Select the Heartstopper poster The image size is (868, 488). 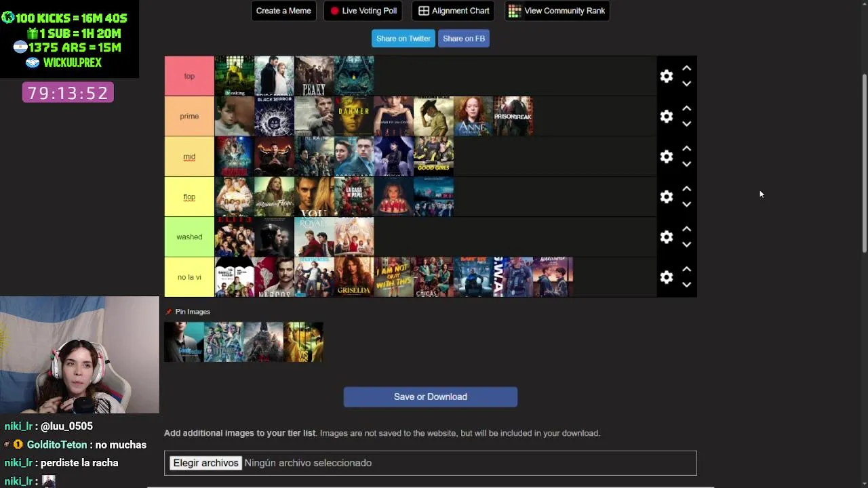(x=553, y=277)
